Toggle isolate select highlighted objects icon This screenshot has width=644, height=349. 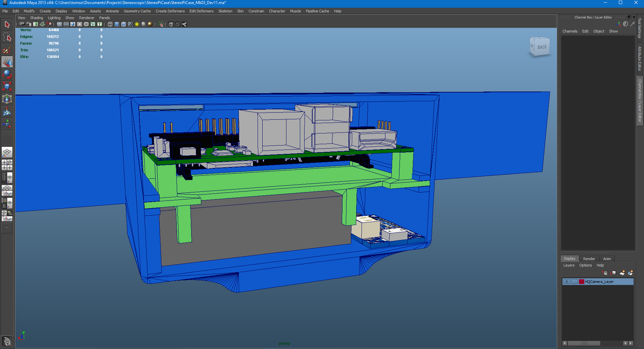coord(161,24)
